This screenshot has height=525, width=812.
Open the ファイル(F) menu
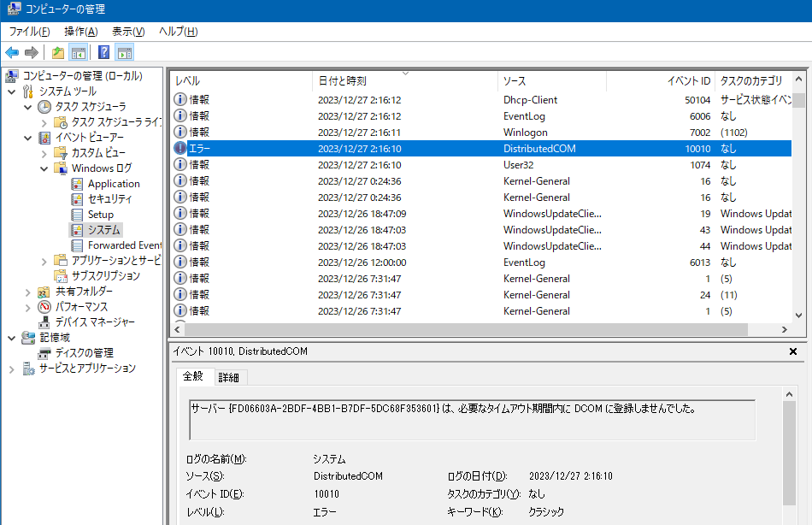click(30, 32)
